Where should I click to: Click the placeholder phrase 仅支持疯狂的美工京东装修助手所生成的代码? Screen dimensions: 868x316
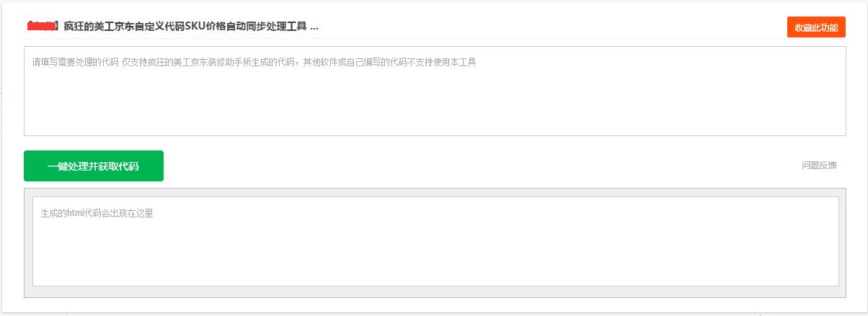[208, 62]
